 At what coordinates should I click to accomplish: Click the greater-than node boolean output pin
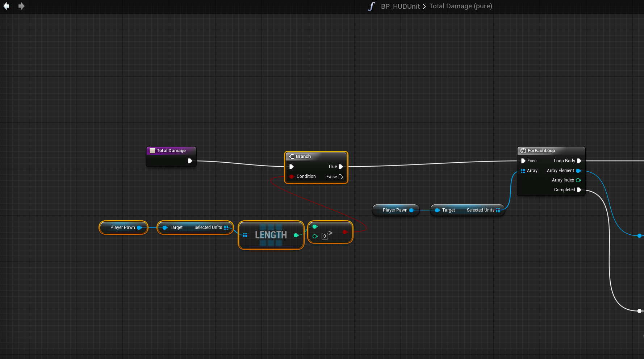(x=345, y=232)
